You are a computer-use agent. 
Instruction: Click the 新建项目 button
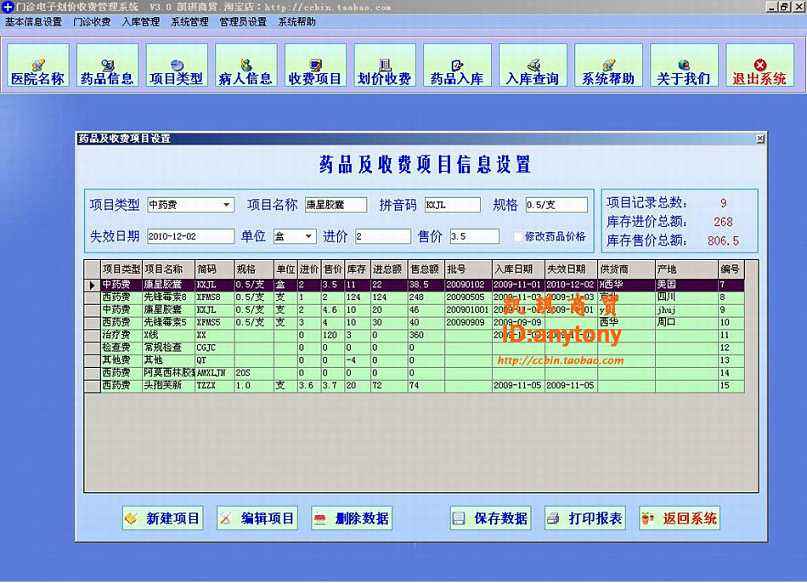click(162, 518)
